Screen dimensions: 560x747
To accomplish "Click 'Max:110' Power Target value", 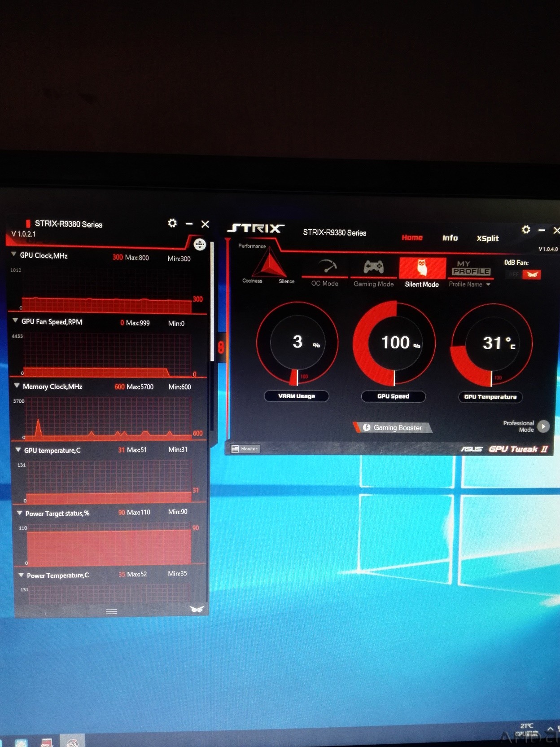I will click(139, 512).
